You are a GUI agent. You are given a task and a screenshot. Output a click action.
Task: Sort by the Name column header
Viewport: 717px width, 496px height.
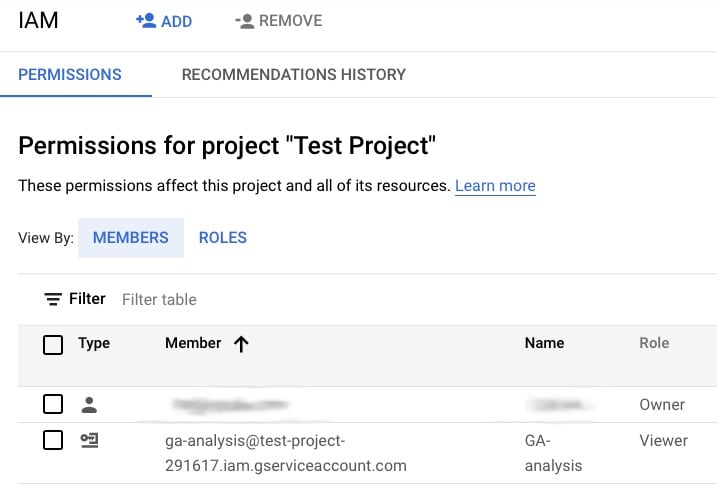(544, 343)
